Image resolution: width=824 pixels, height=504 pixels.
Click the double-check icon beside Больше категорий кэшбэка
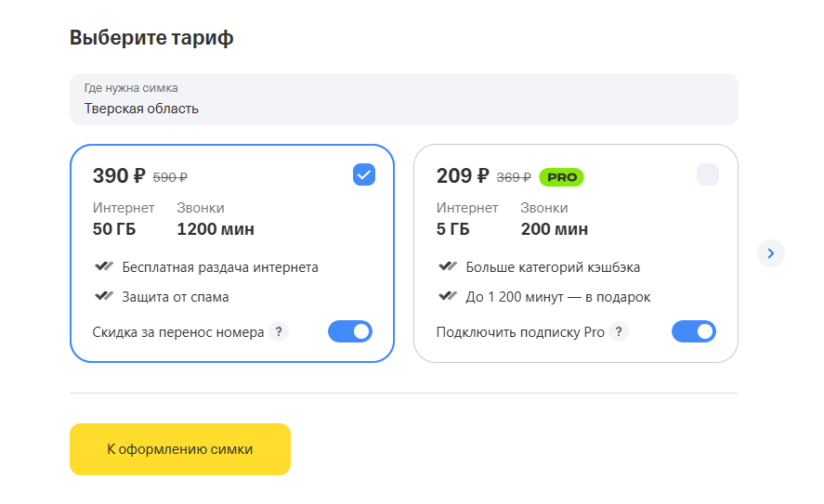click(448, 266)
